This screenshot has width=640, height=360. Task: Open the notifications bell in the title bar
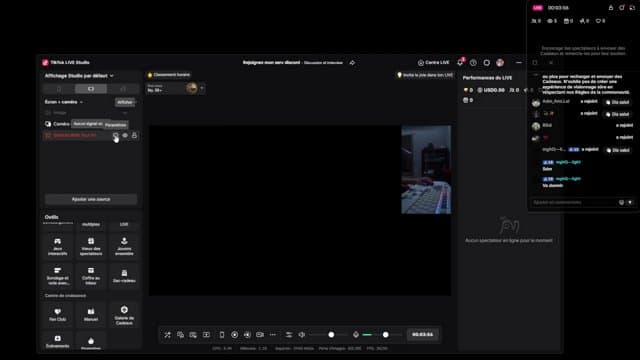click(x=460, y=62)
